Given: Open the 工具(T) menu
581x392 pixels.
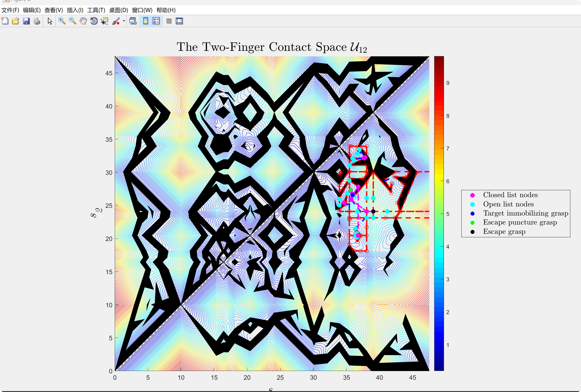Looking at the screenshot, I should click(96, 10).
